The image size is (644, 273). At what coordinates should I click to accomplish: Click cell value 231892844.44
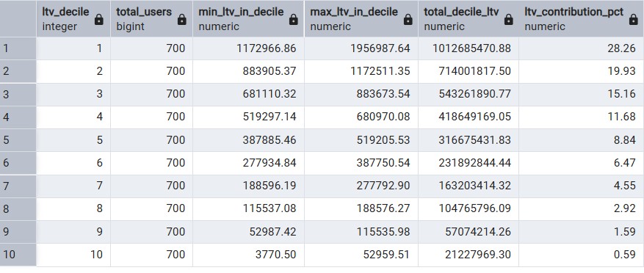click(x=475, y=164)
